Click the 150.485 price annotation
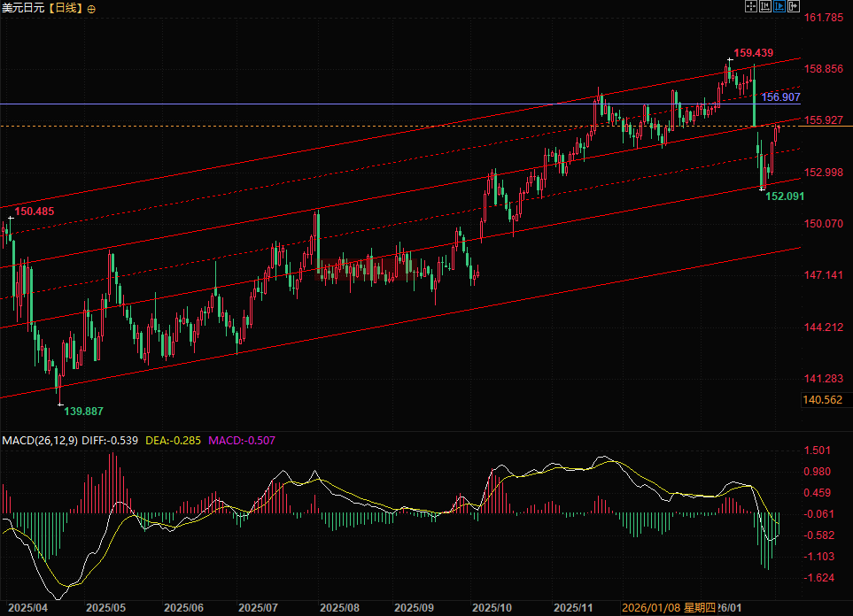853x616 pixels. [x=35, y=212]
